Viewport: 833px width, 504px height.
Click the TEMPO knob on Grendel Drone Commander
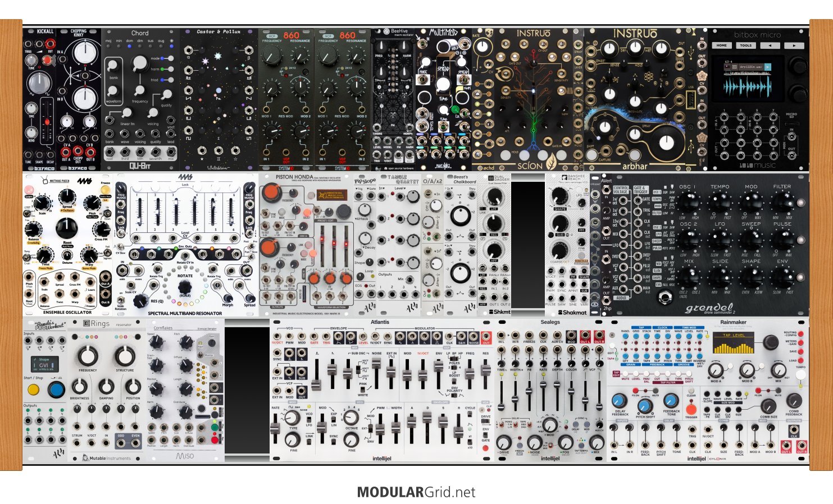pos(721,203)
